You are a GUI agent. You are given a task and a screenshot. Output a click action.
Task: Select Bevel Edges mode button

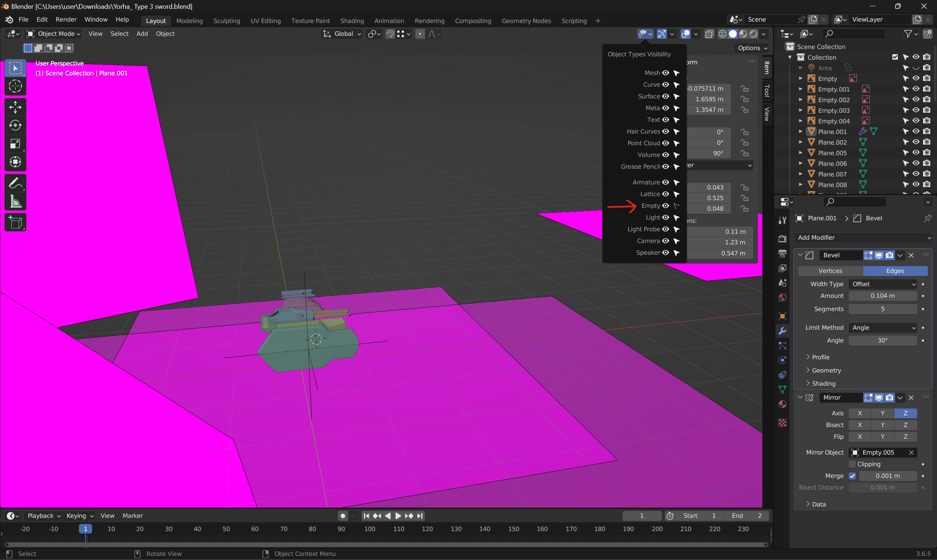click(x=895, y=271)
